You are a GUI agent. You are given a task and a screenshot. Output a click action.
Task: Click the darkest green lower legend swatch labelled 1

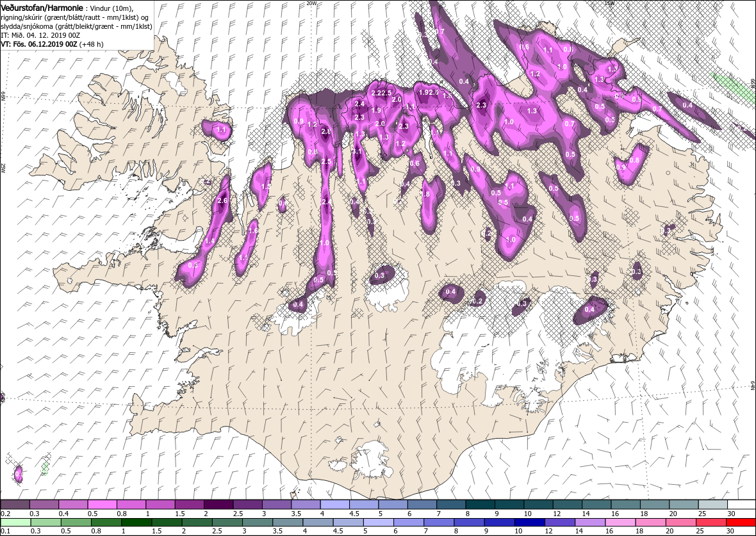(x=136, y=523)
